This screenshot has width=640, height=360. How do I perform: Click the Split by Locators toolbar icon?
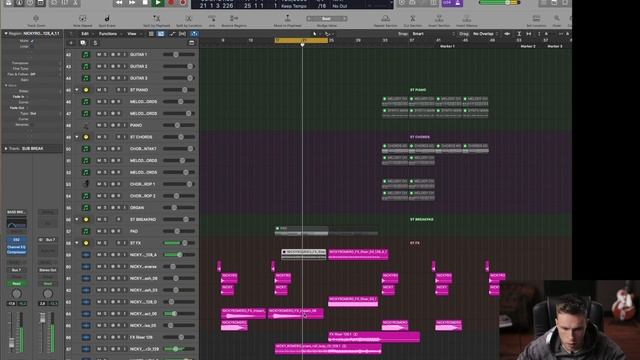point(189,18)
